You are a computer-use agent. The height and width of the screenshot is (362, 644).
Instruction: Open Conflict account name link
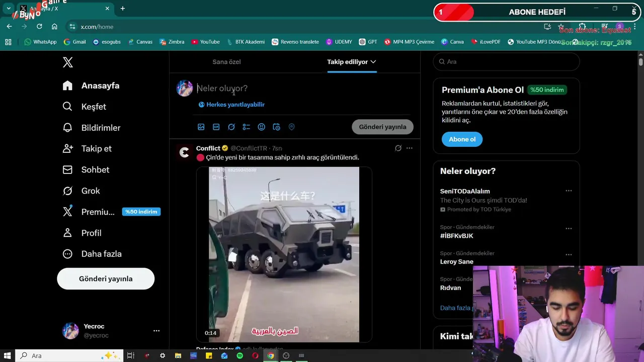pos(208,148)
